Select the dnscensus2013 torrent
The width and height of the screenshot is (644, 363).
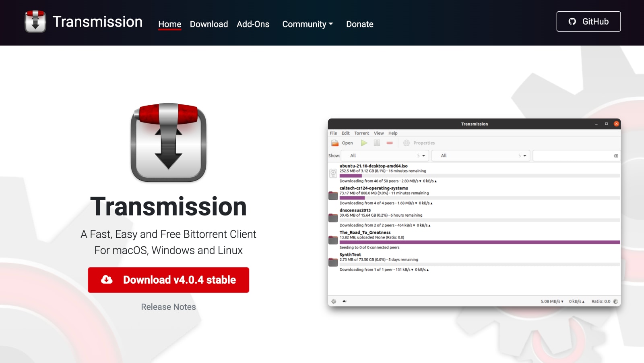474,218
